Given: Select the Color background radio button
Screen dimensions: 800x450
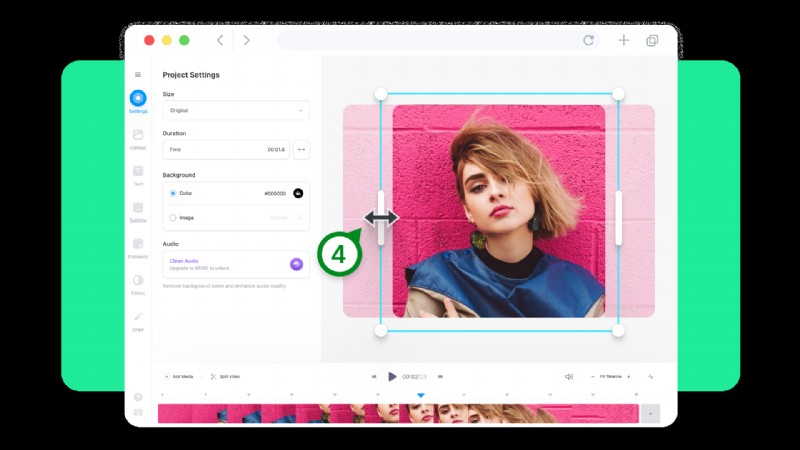Looking at the screenshot, I should [x=173, y=193].
